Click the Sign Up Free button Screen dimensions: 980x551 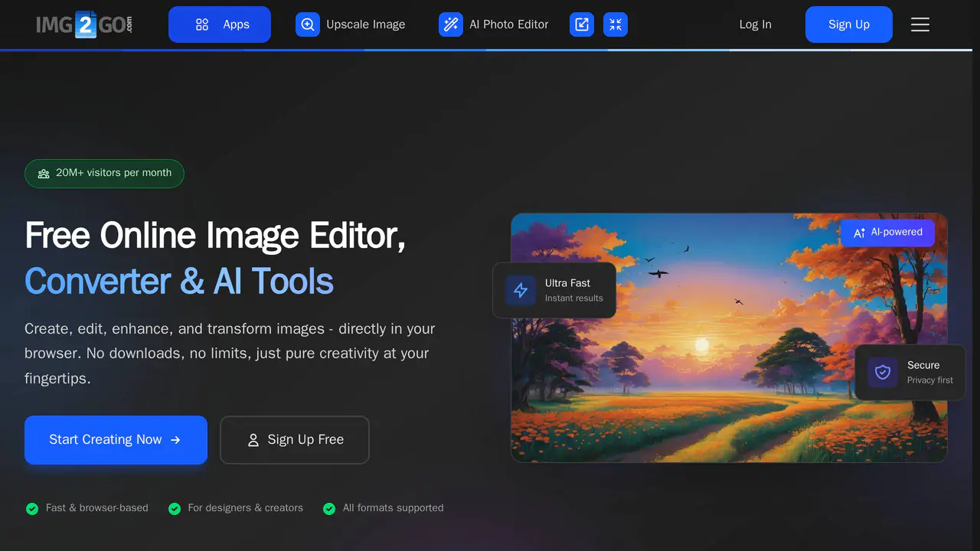pos(295,439)
